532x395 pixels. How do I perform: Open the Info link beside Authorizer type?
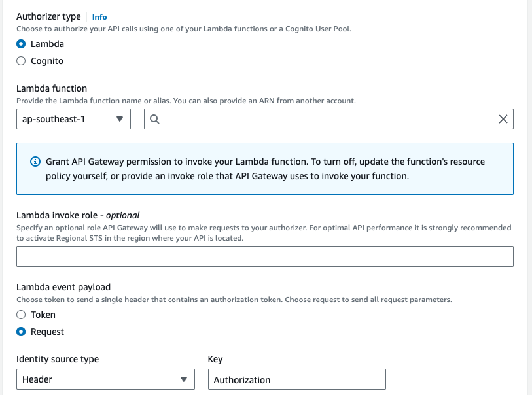[99, 17]
